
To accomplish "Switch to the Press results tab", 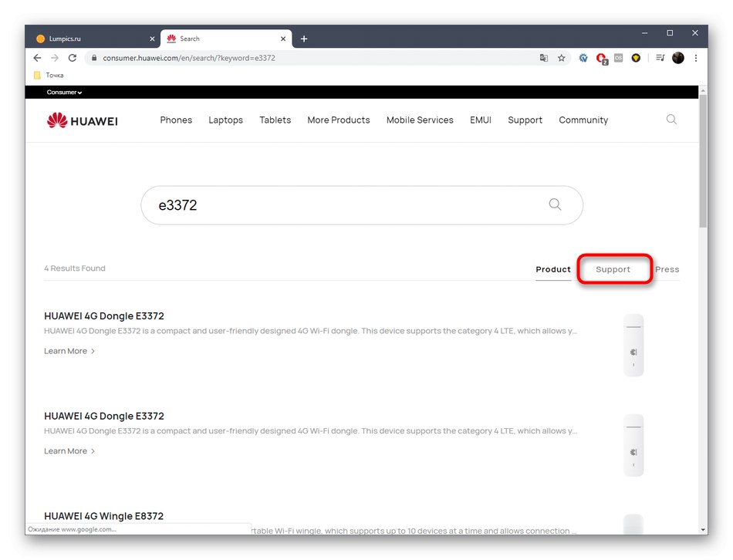I will (x=667, y=269).
